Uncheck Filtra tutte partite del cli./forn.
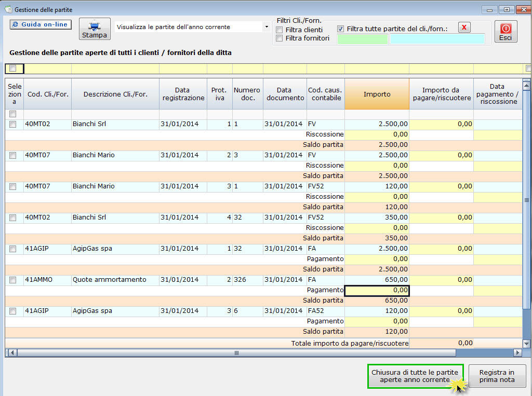 [x=340, y=29]
